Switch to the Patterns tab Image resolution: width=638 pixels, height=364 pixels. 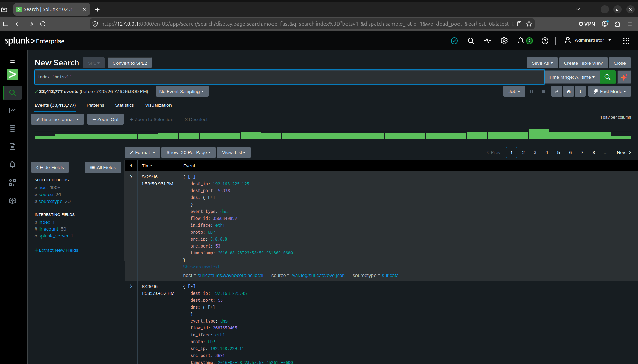pos(95,105)
